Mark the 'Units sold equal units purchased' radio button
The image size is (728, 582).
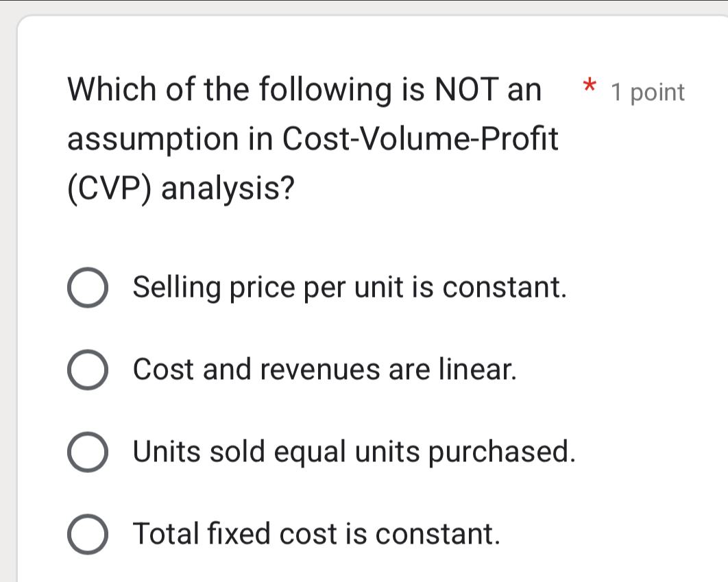click(88, 452)
